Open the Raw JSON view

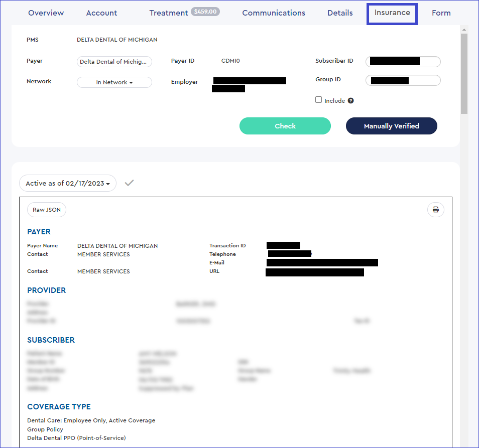click(46, 210)
